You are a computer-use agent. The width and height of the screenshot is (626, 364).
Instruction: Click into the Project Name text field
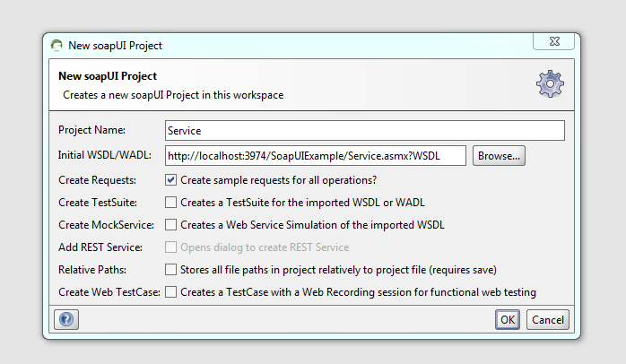364,130
